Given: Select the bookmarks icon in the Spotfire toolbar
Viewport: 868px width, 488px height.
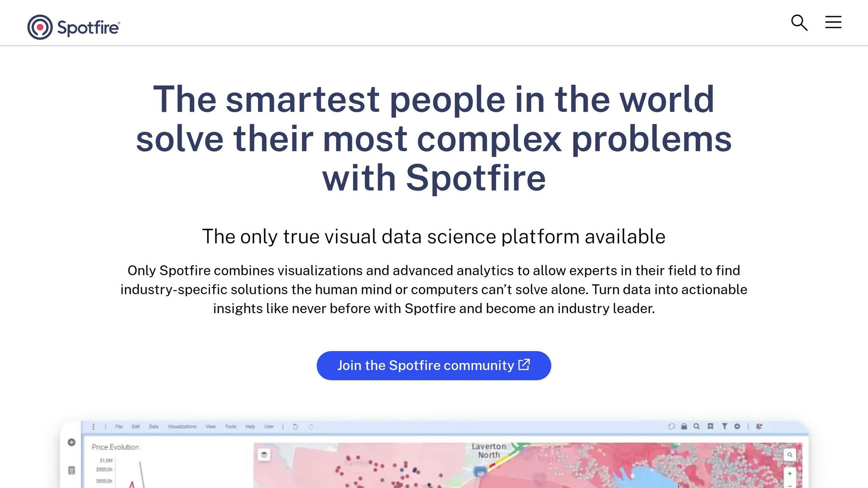Looking at the screenshot, I should point(711,427).
